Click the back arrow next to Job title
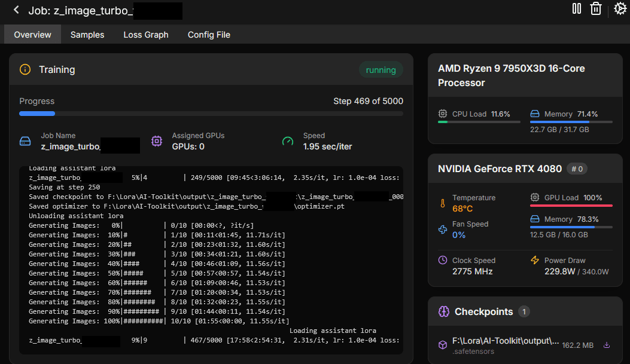The image size is (630, 364). 16,10
